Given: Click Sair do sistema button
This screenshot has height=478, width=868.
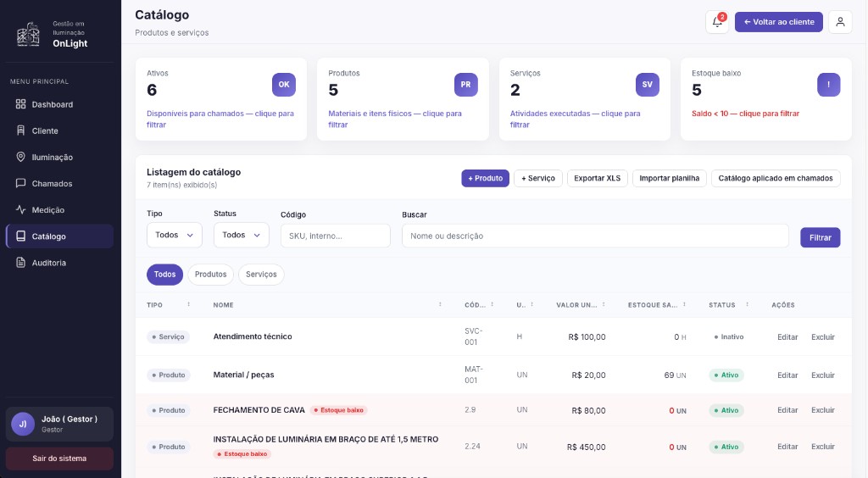Looking at the screenshot, I should point(59,458).
